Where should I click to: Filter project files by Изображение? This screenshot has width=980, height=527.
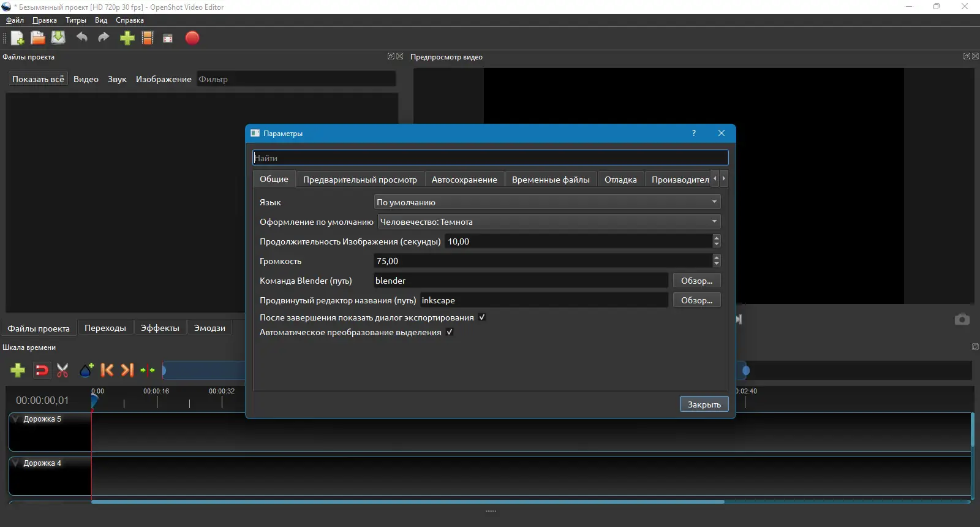pos(164,79)
